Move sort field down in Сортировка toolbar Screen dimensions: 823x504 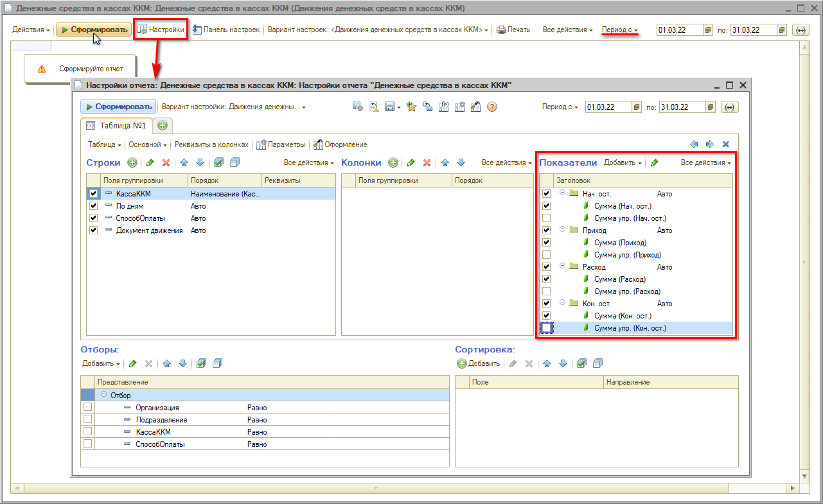563,363
